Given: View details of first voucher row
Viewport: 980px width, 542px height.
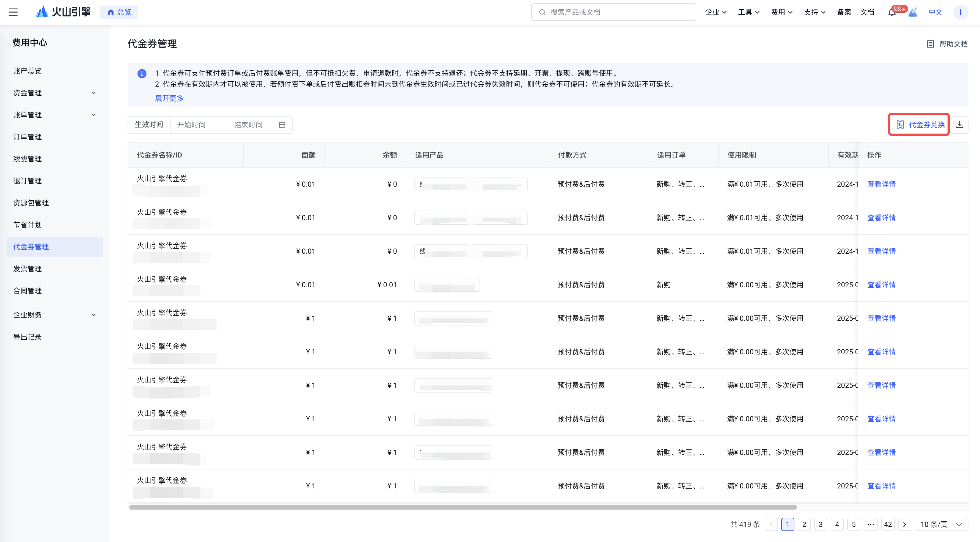Looking at the screenshot, I should pos(881,184).
